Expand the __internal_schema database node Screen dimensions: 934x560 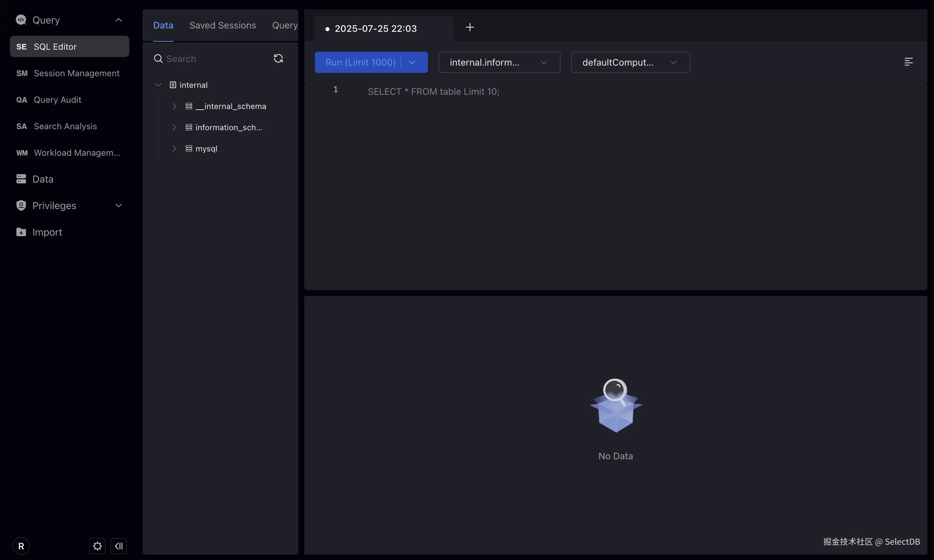pos(174,106)
